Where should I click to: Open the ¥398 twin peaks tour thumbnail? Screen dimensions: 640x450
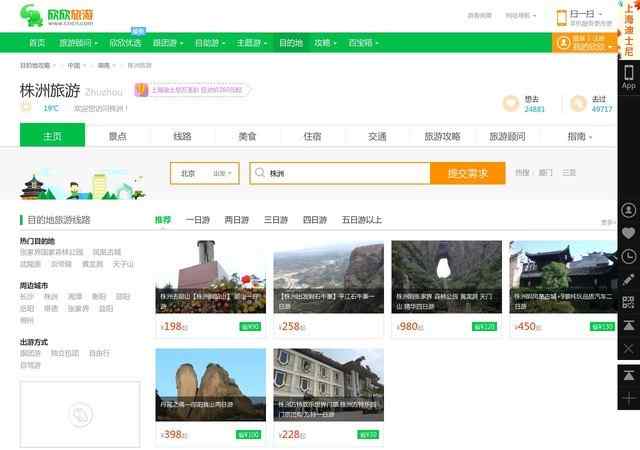pyautogui.click(x=211, y=385)
